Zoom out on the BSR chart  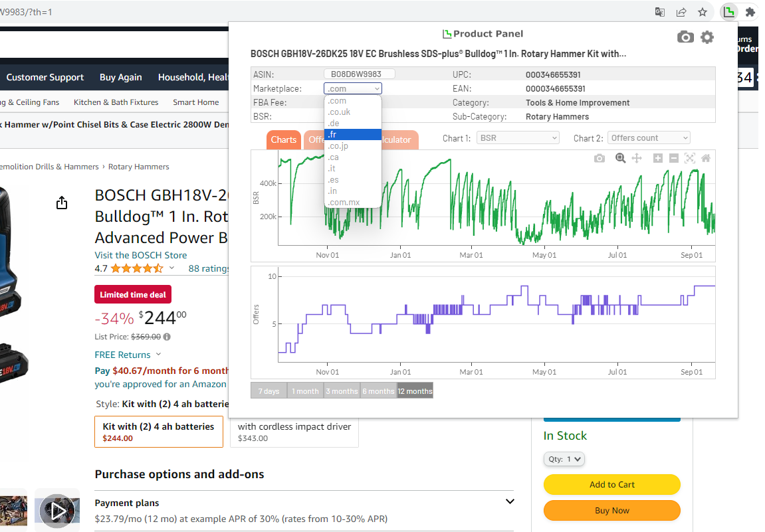click(x=674, y=158)
